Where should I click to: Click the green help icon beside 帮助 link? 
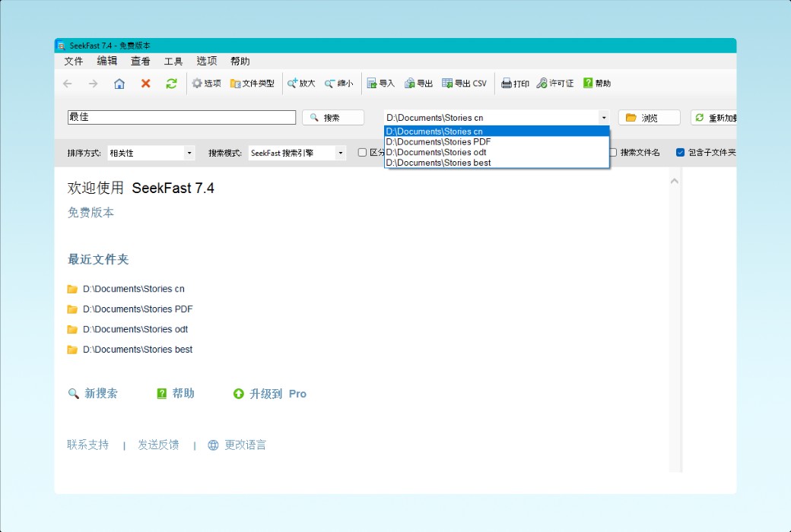[162, 394]
